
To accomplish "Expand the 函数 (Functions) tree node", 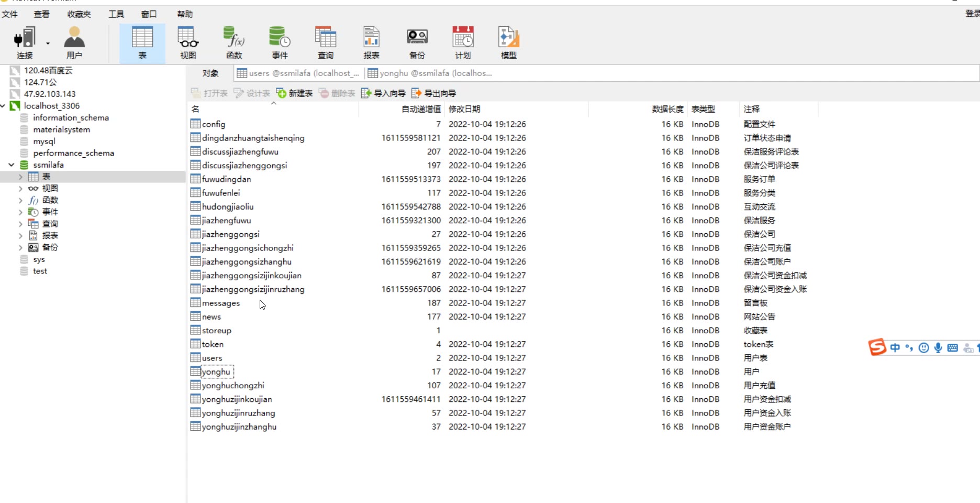I will [x=20, y=200].
